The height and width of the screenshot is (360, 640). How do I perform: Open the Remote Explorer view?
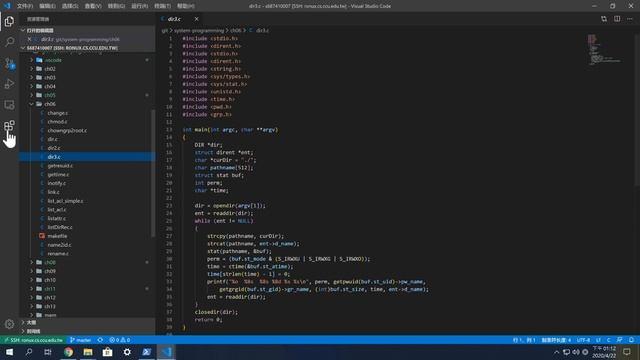click(x=9, y=105)
